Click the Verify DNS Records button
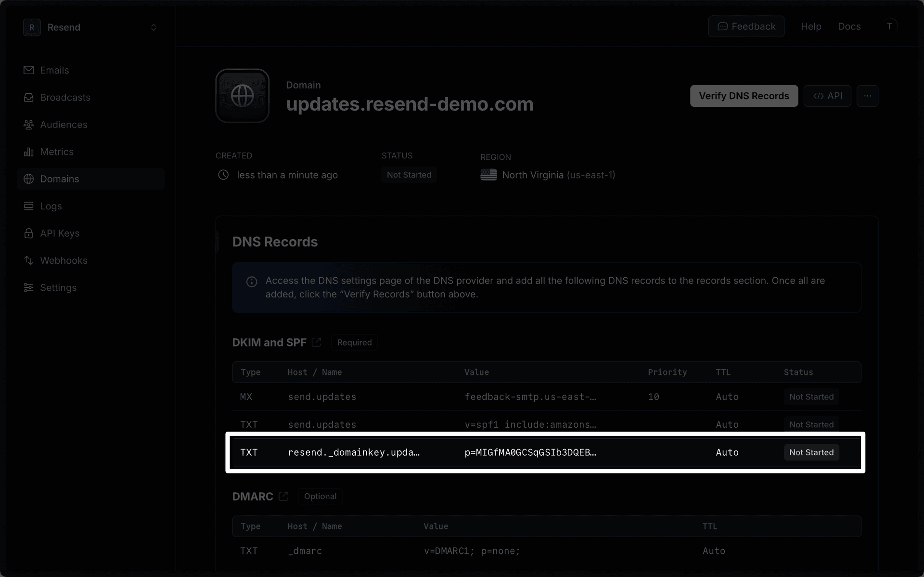This screenshot has height=577, width=924. tap(744, 96)
